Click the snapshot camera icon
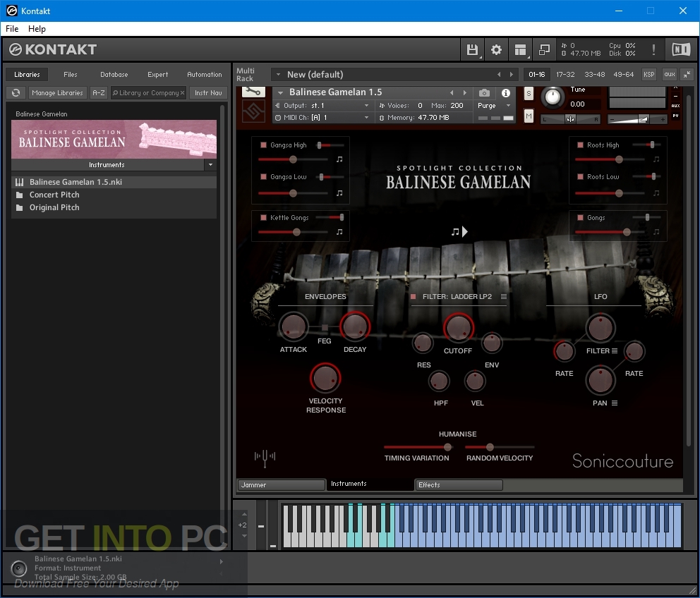 tap(484, 93)
